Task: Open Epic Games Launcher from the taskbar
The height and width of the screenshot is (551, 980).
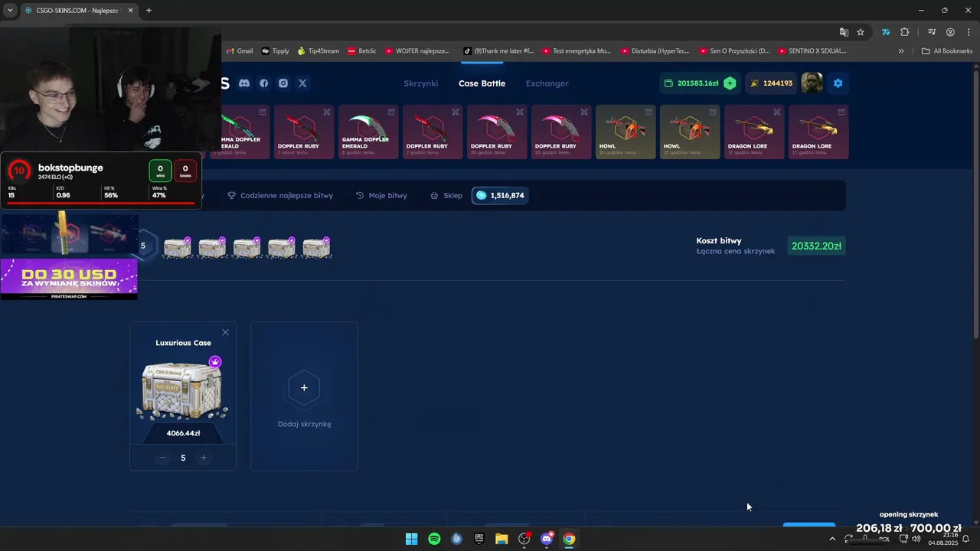Action: pos(479,539)
